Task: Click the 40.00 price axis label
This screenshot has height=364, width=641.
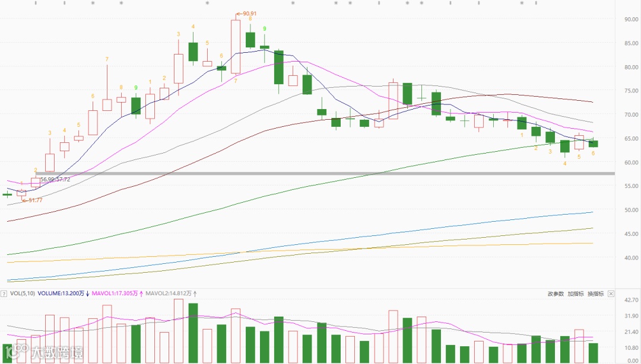Action: [x=631, y=257]
